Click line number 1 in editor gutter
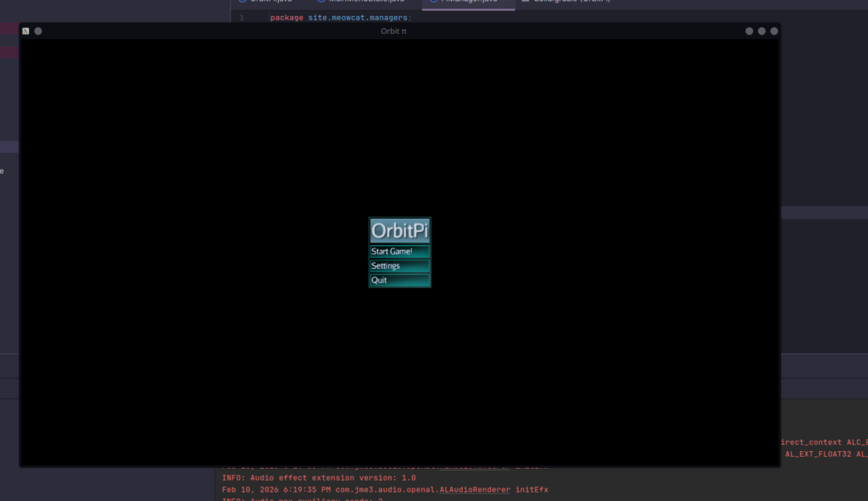 242,18
